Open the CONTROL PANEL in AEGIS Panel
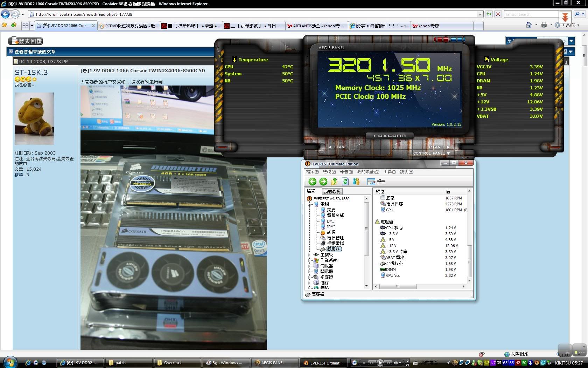 coord(431,154)
